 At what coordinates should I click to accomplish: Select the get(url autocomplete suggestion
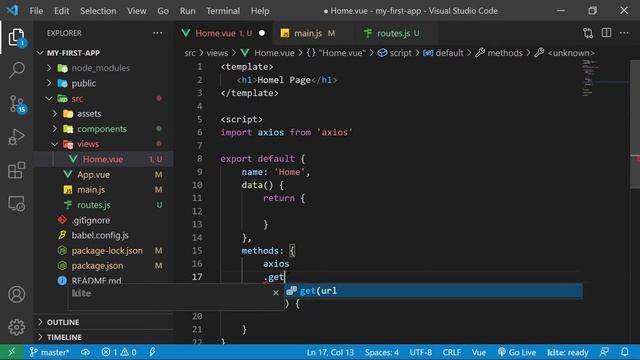pos(433,291)
